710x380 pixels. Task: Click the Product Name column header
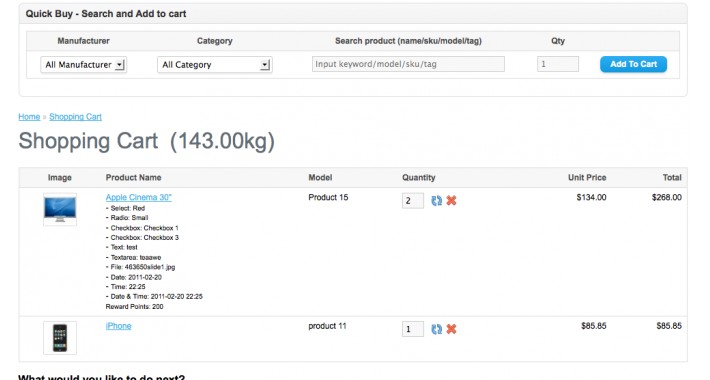pyautogui.click(x=134, y=178)
